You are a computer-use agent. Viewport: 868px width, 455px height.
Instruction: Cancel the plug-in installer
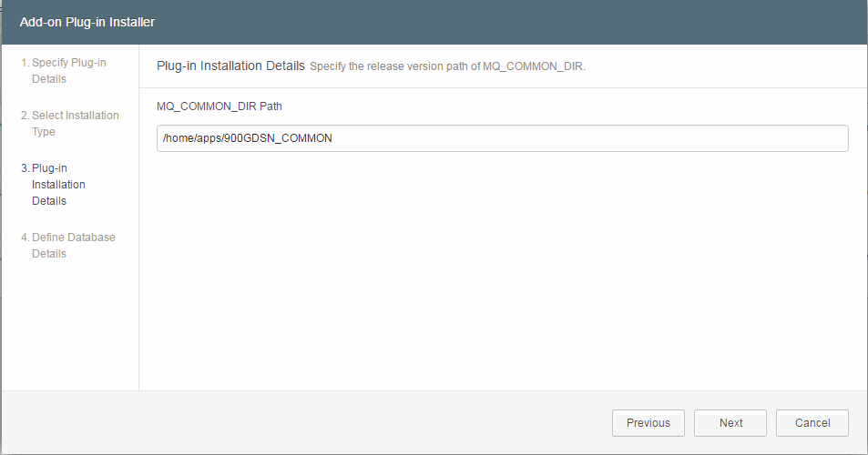812,423
